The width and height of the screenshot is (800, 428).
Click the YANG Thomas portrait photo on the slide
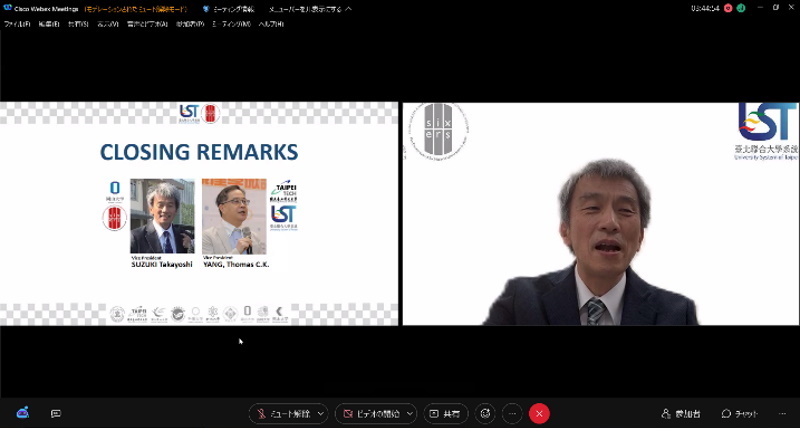point(234,216)
